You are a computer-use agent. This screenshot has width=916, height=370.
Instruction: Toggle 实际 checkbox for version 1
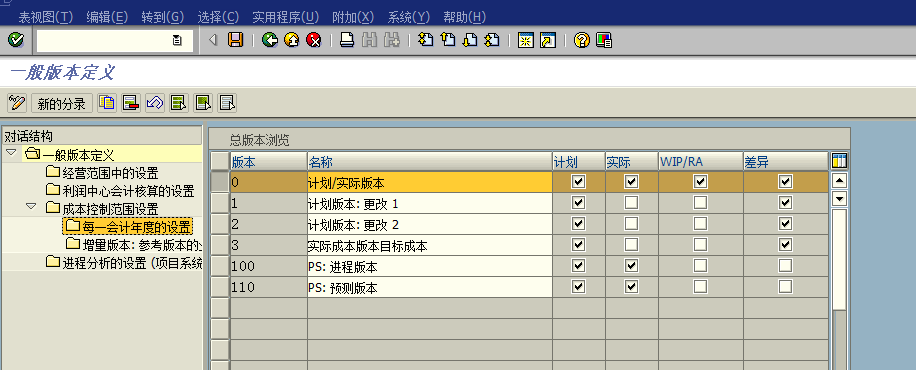pyautogui.click(x=631, y=203)
